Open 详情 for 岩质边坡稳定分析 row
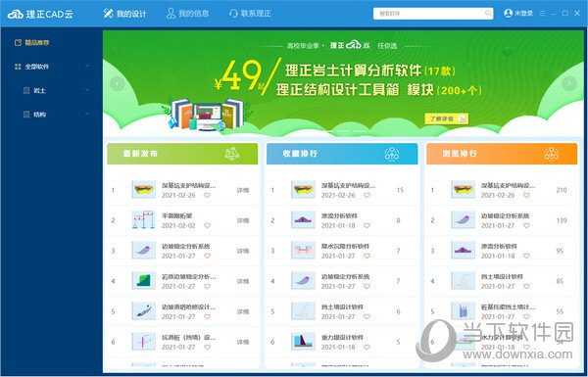 tap(243, 281)
